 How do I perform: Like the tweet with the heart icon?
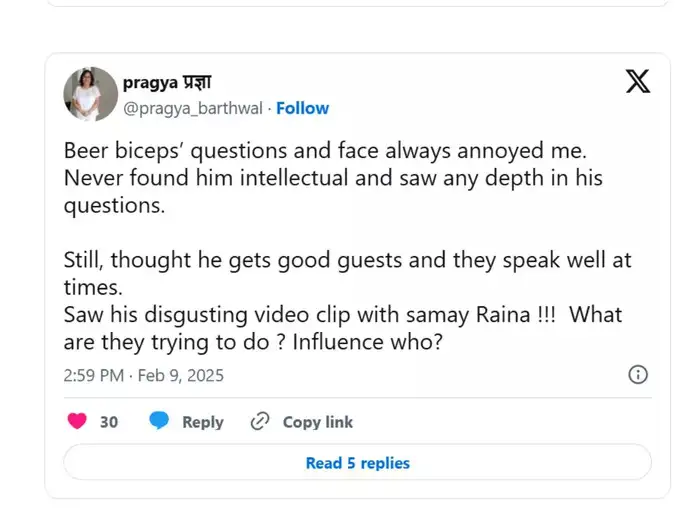coord(77,422)
